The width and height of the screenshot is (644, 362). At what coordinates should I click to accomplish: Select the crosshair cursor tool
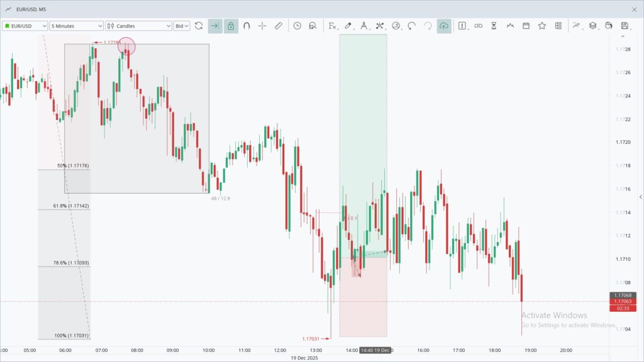(262, 26)
